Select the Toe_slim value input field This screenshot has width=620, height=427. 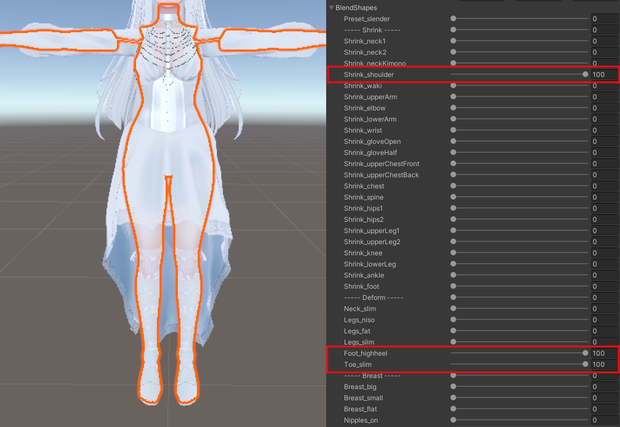pos(604,364)
